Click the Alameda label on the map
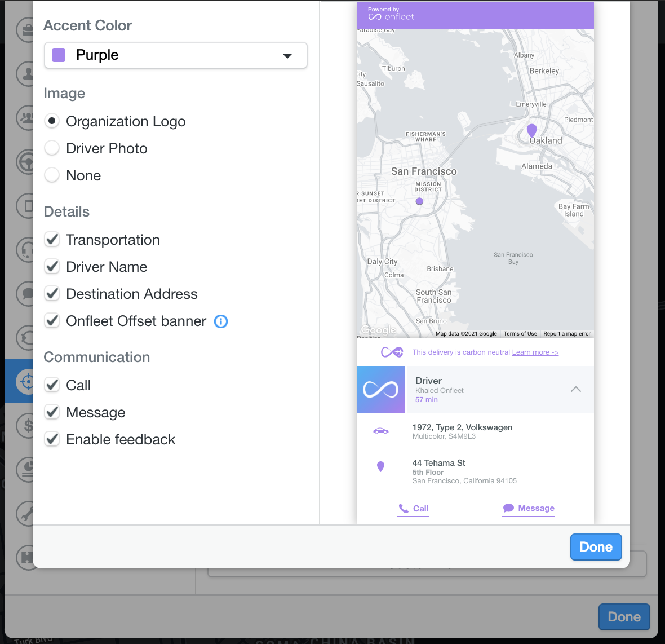The height and width of the screenshot is (644, 665). tap(537, 166)
